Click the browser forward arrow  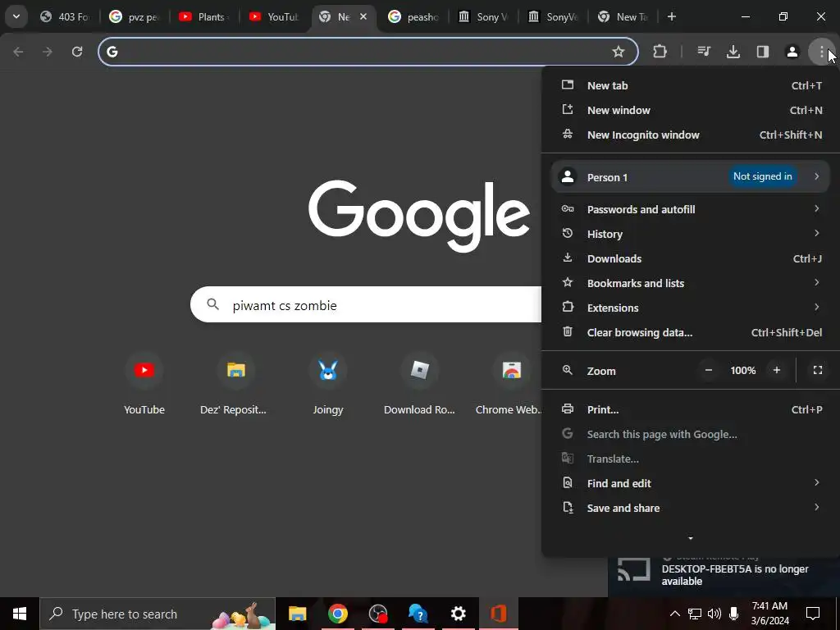[x=48, y=52]
